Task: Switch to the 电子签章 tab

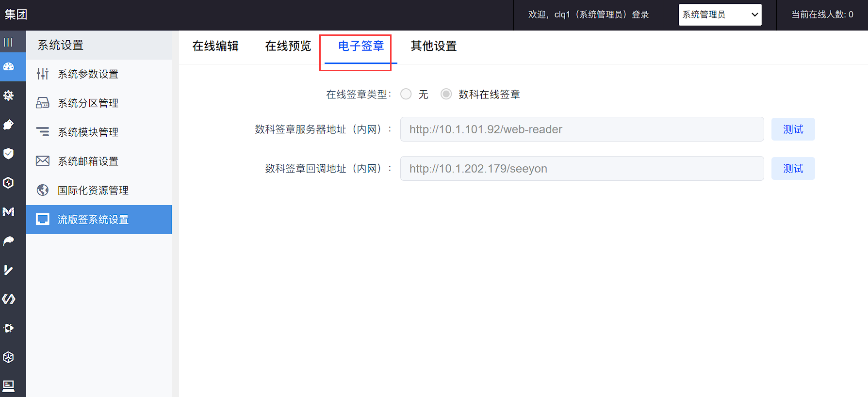Action: pos(361,46)
